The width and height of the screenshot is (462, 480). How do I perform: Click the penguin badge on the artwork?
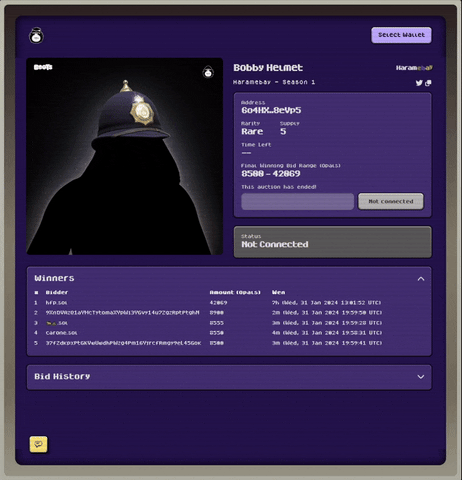click(208, 72)
